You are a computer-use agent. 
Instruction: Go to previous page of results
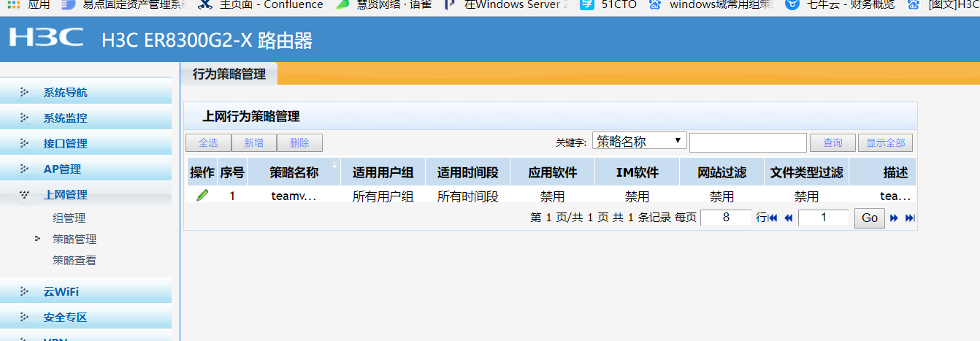pos(788,218)
